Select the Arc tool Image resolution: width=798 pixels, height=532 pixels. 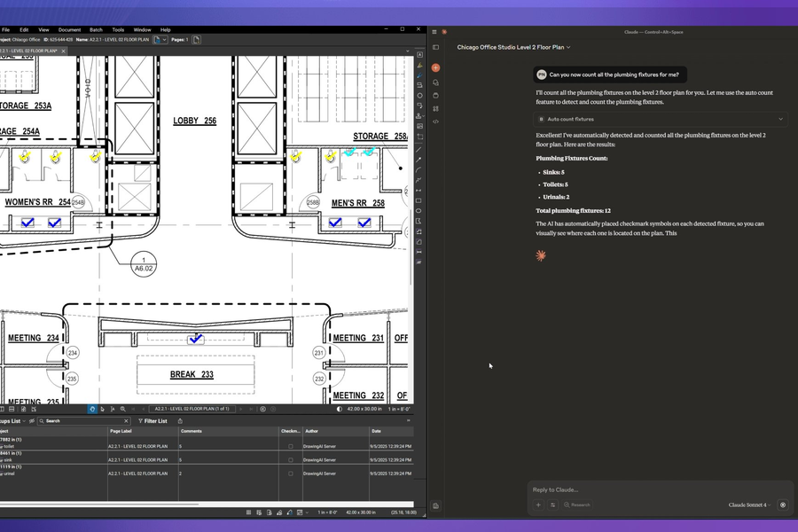pyautogui.click(x=419, y=170)
